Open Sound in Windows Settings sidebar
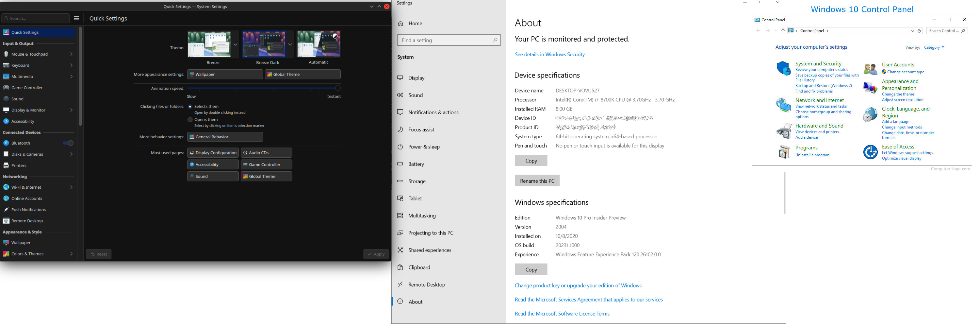980x327 pixels. pyautogui.click(x=449, y=95)
